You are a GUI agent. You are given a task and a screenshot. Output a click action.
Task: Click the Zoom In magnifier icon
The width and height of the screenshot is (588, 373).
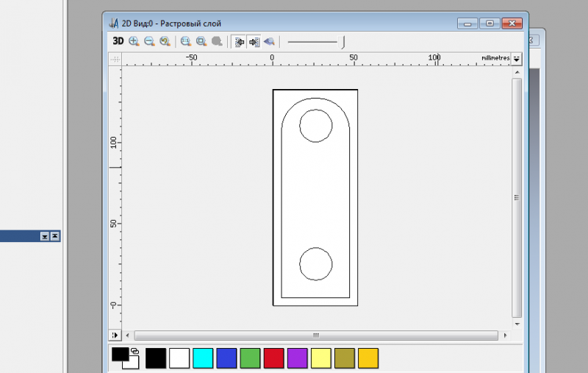tap(134, 41)
